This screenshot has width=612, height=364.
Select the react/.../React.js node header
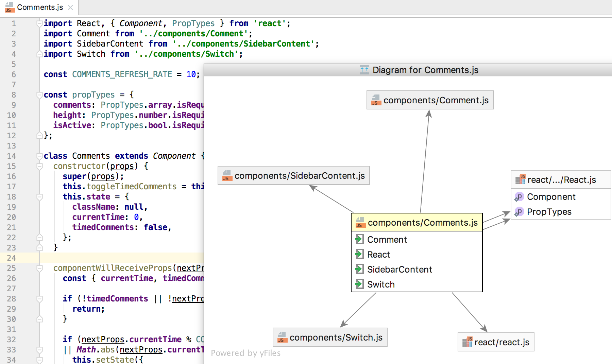tap(561, 180)
